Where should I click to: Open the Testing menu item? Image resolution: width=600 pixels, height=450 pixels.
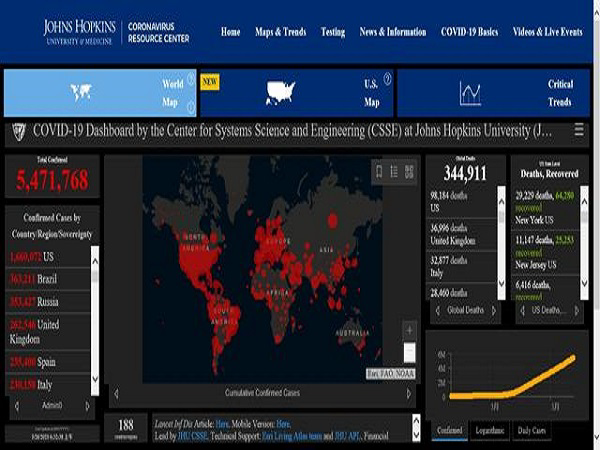(x=332, y=32)
